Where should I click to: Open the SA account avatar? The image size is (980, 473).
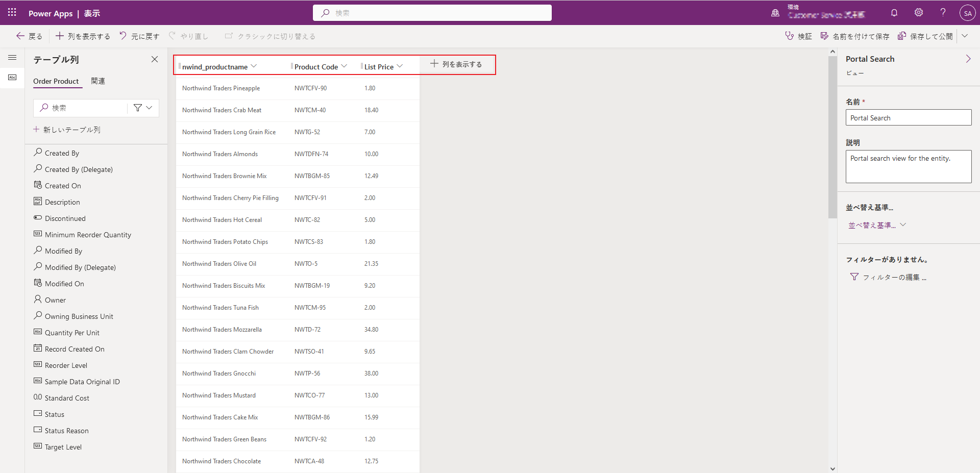967,13
